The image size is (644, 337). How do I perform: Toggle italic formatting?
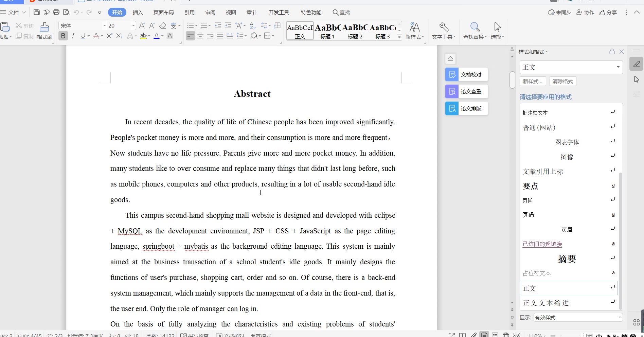coord(73,36)
